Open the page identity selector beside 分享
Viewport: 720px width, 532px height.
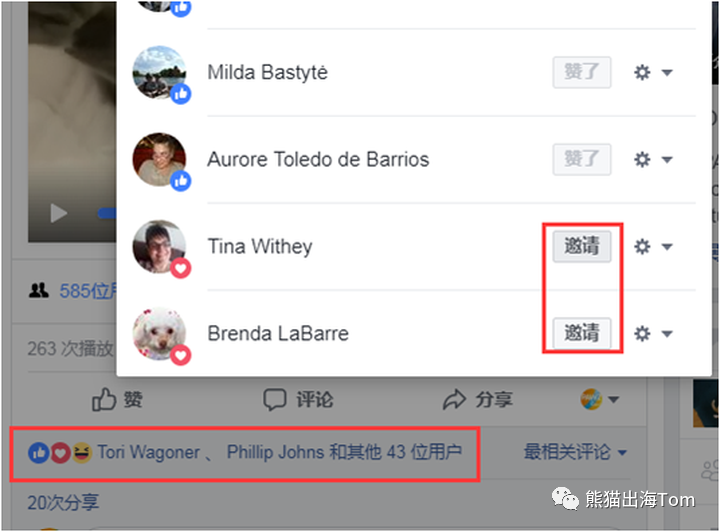(599, 399)
